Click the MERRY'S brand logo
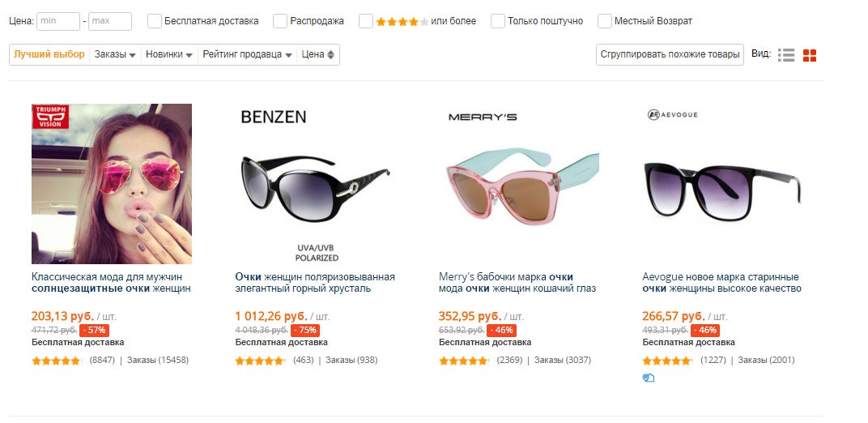 483,117
